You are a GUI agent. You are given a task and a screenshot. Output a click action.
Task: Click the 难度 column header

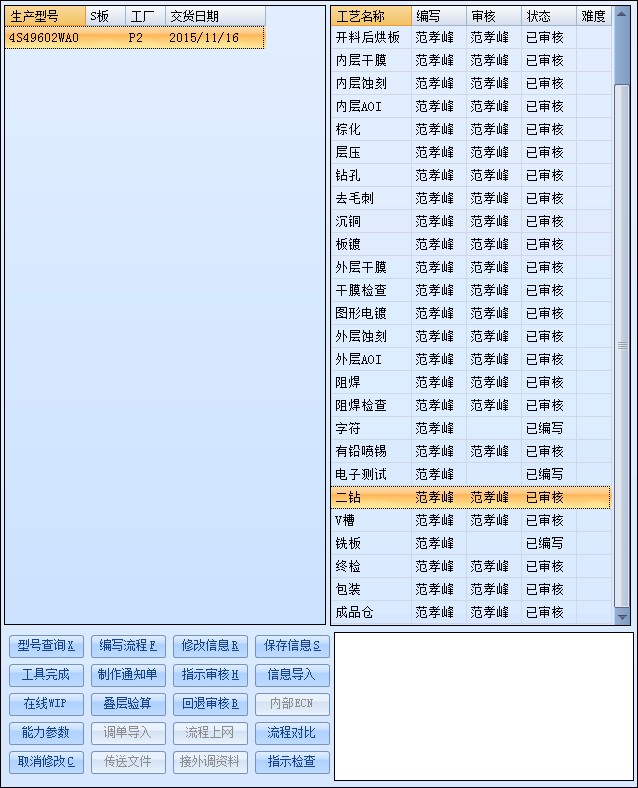pos(594,17)
